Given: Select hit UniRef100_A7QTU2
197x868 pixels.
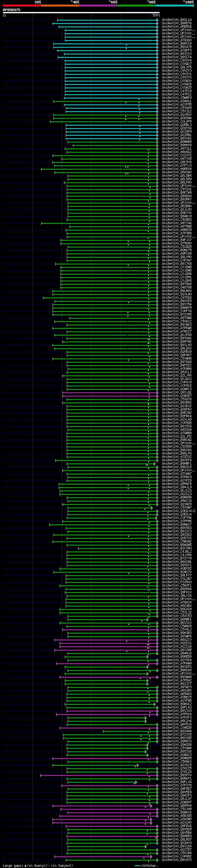Looking at the screenshot, I should [x=177, y=457].
